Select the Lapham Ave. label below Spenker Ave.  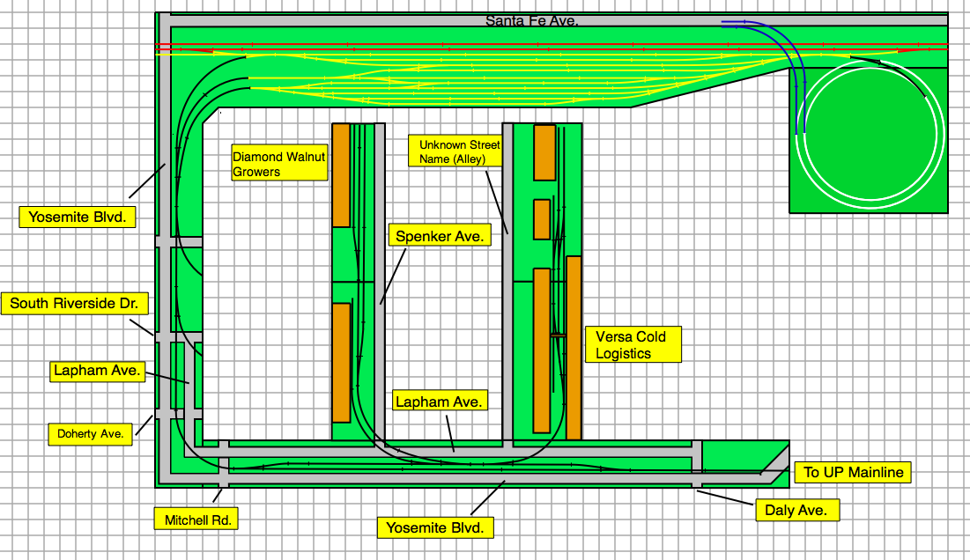(x=439, y=402)
